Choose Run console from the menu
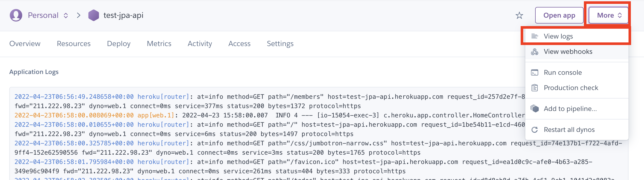 pos(577,72)
